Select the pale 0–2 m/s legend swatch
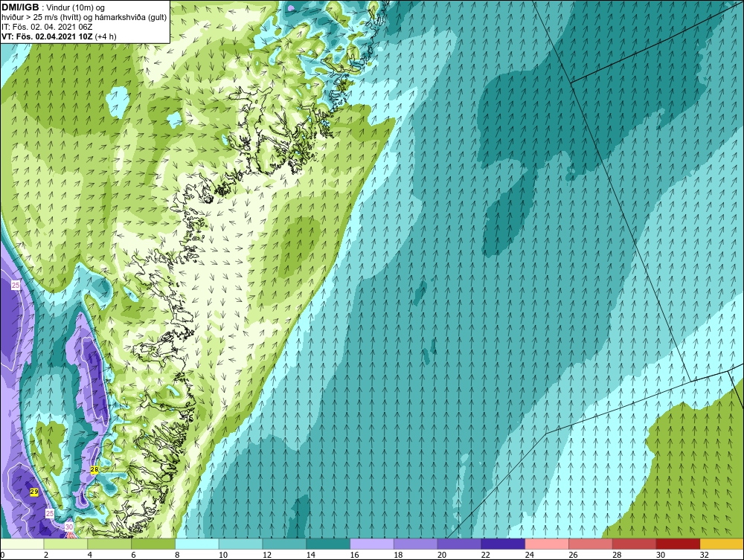The width and height of the screenshot is (744, 560). click(x=22, y=544)
